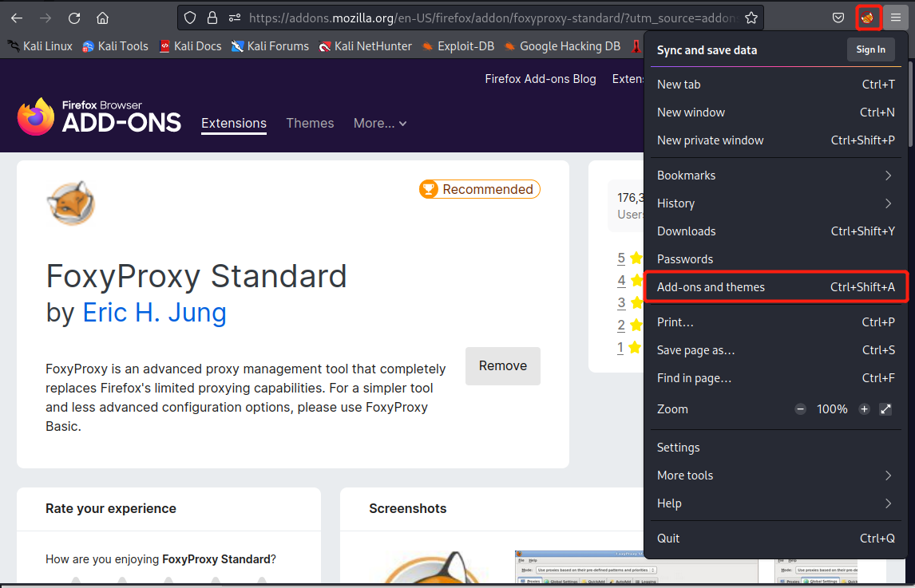Select Save page as… entry
Screen dimensions: 915x588
pos(775,350)
